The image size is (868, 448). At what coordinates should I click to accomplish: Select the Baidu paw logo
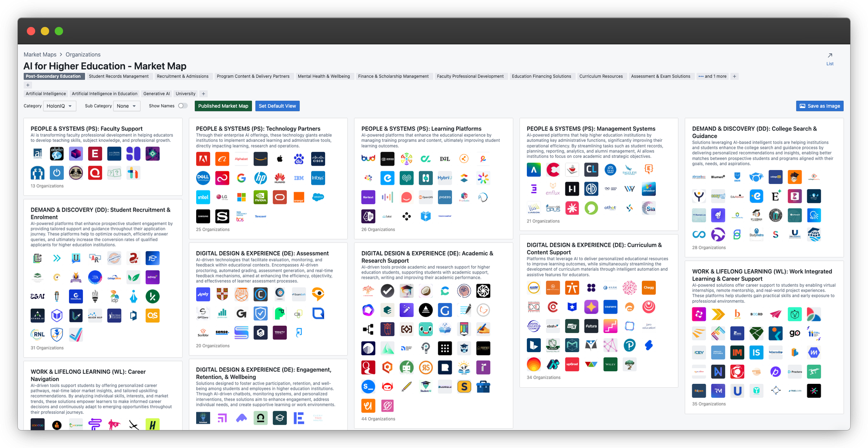(299, 159)
